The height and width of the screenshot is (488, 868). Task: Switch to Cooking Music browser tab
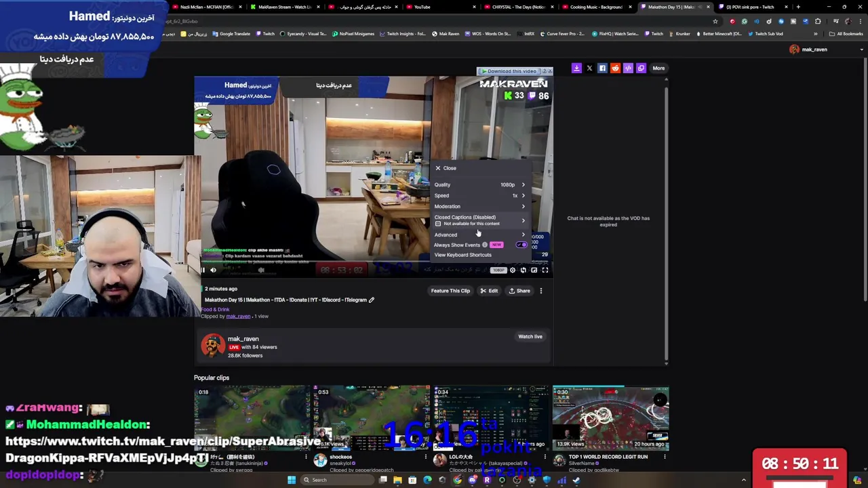click(597, 7)
